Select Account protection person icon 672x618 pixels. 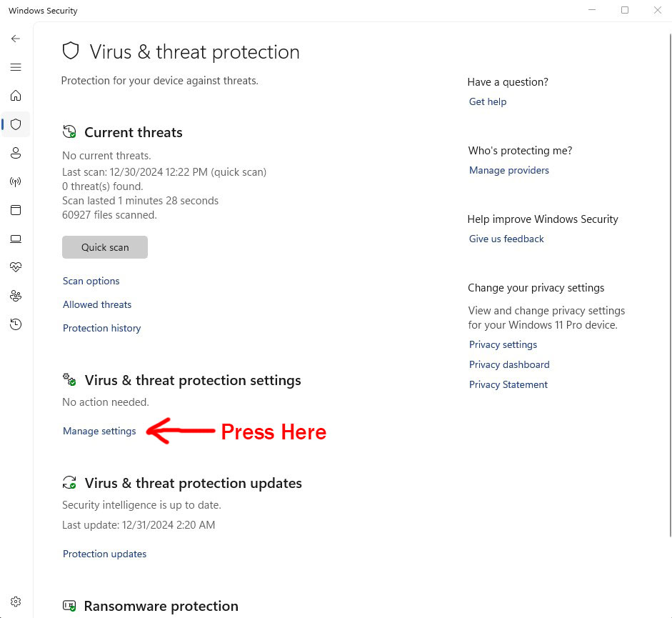point(16,153)
